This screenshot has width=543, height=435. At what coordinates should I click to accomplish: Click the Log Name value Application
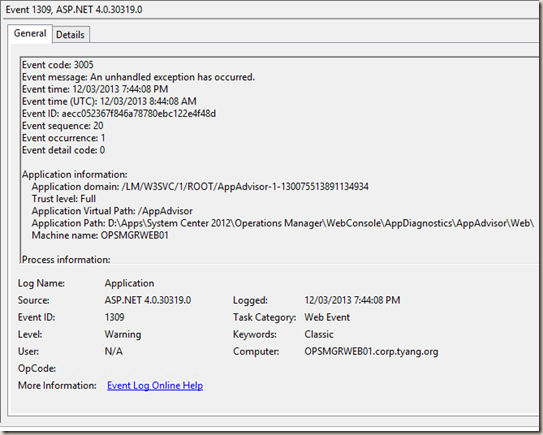coord(130,283)
